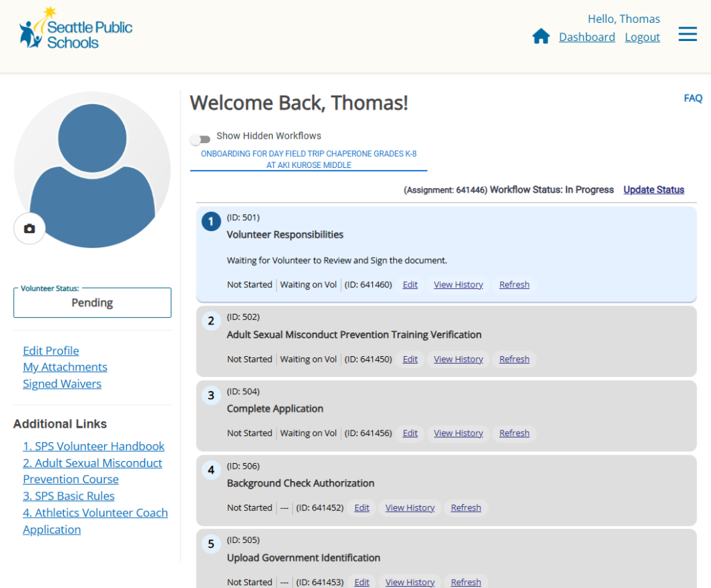This screenshot has width=711, height=588.
Task: Click Update Status for the workflow
Action: click(653, 190)
